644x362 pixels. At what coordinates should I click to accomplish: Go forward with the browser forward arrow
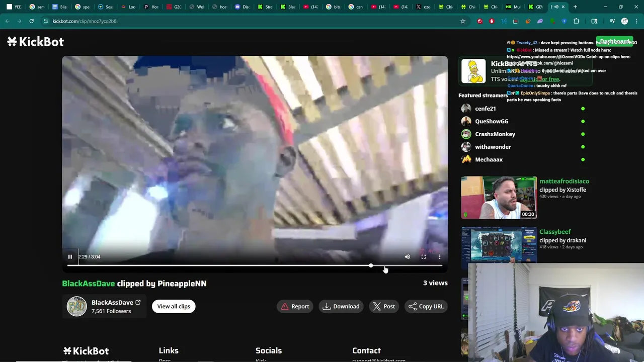pyautogui.click(x=19, y=21)
